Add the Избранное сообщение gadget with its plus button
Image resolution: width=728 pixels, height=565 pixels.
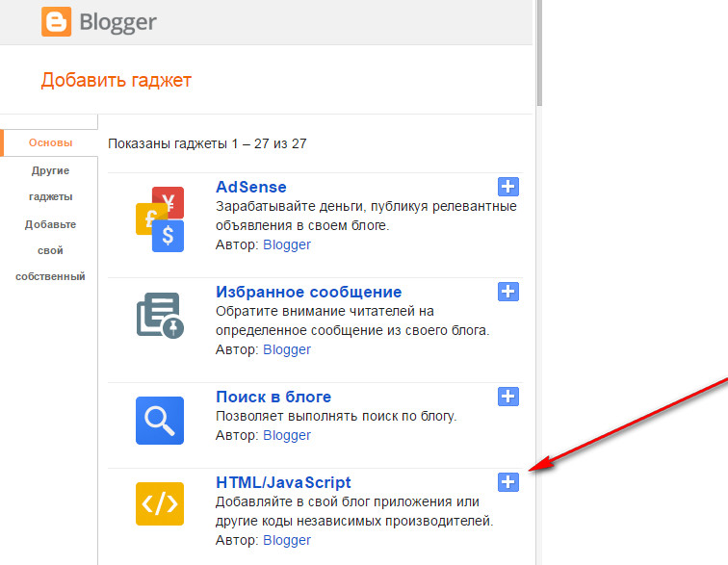pos(507,292)
